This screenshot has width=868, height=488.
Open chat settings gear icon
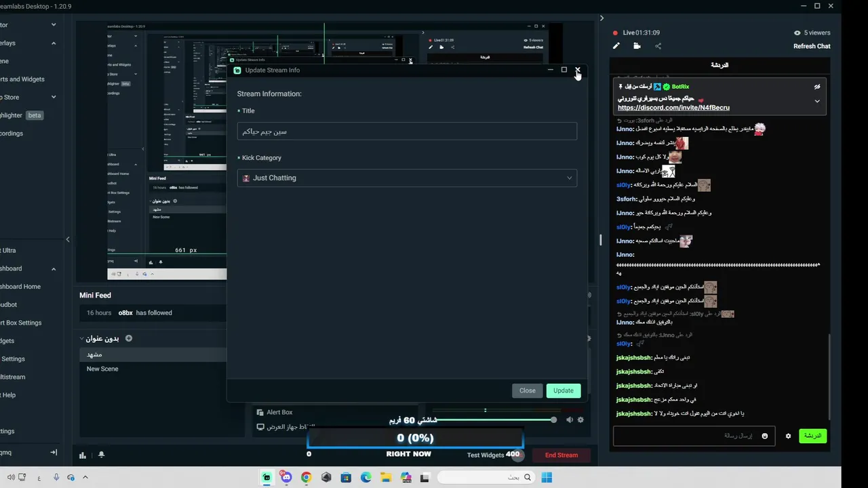click(x=788, y=436)
